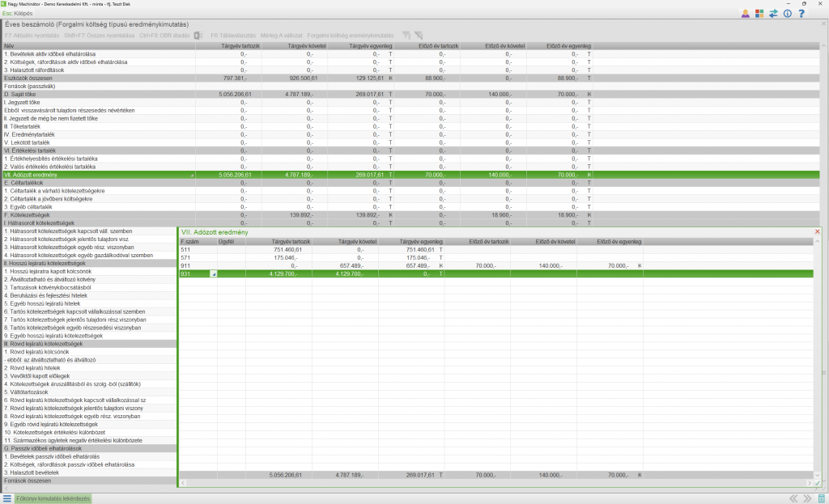The height and width of the screenshot is (504, 829).
Task: Select Forgalmi költség ereménykimutatás toolbar option
Action: pos(351,36)
